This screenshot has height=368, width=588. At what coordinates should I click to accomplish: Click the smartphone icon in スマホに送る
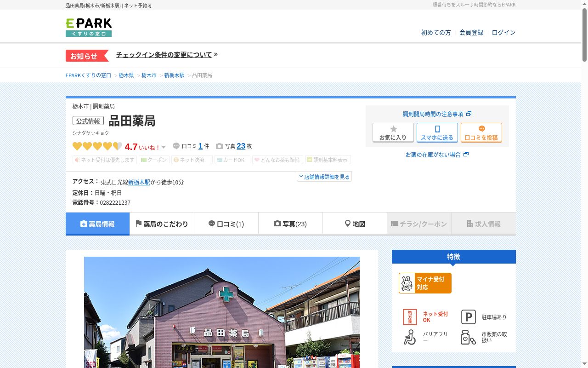437,129
